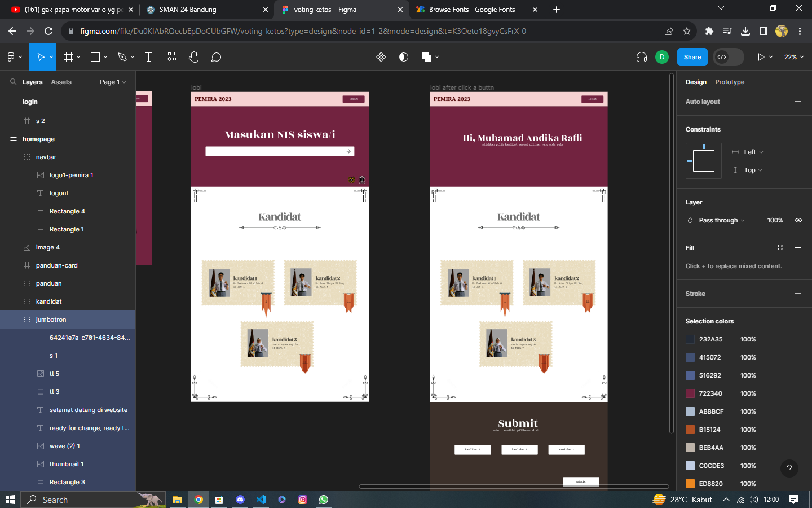
Task: Open the Resources tool icon
Action: pos(172,57)
